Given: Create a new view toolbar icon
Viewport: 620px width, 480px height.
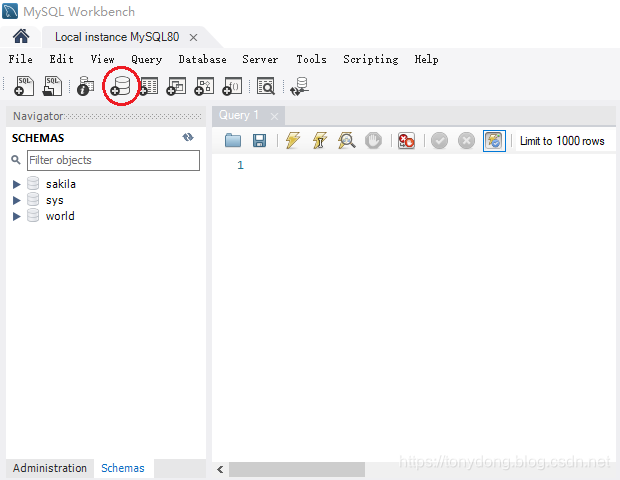Looking at the screenshot, I should (176, 86).
